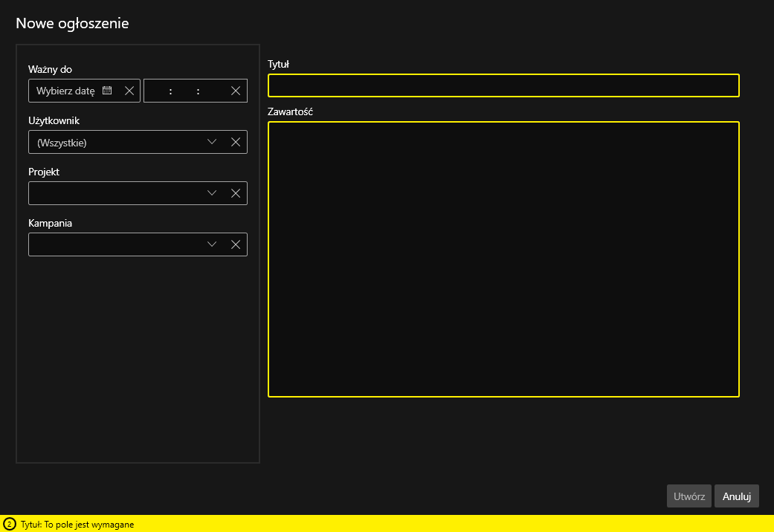
Task: Expand the Projekt dropdown arrow
Action: click(x=212, y=193)
